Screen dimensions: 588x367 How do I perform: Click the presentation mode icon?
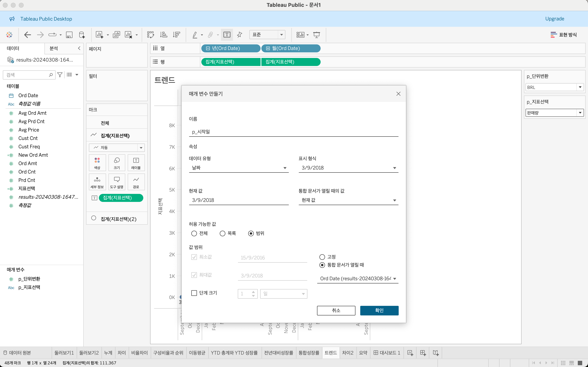click(316, 35)
